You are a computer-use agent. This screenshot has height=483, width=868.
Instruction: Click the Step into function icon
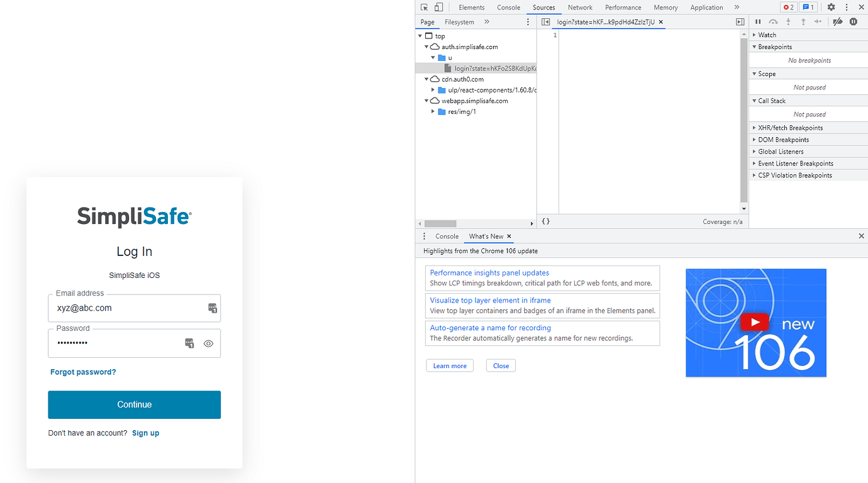click(788, 22)
